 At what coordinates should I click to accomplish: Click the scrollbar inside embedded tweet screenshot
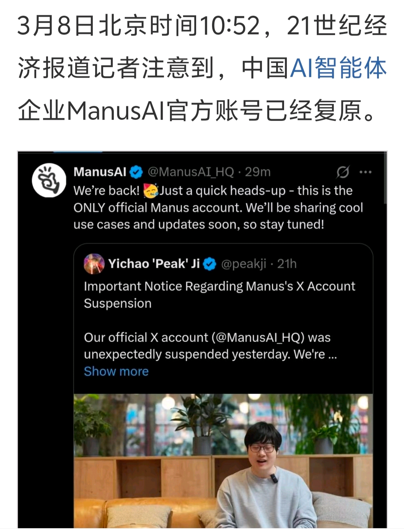pyautogui.click(x=385, y=177)
